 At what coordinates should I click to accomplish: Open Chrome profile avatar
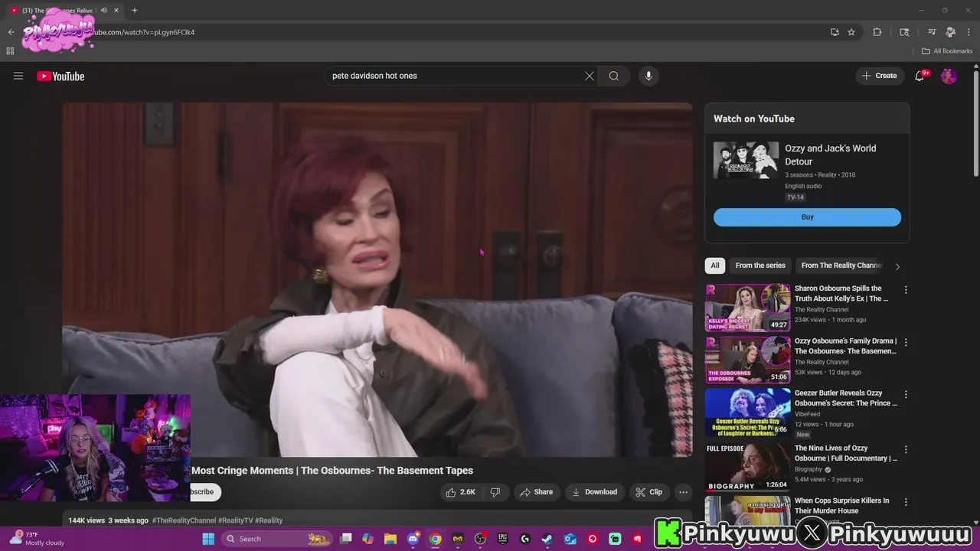click(x=950, y=32)
